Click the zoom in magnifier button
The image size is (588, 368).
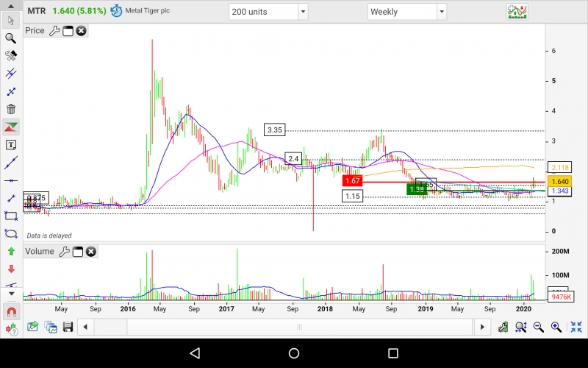[556, 326]
